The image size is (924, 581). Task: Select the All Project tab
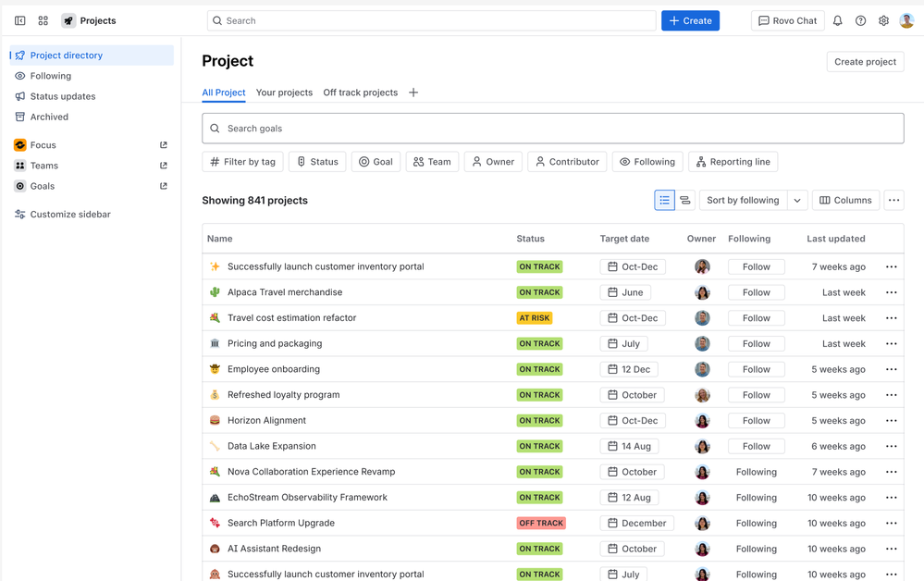click(x=223, y=93)
